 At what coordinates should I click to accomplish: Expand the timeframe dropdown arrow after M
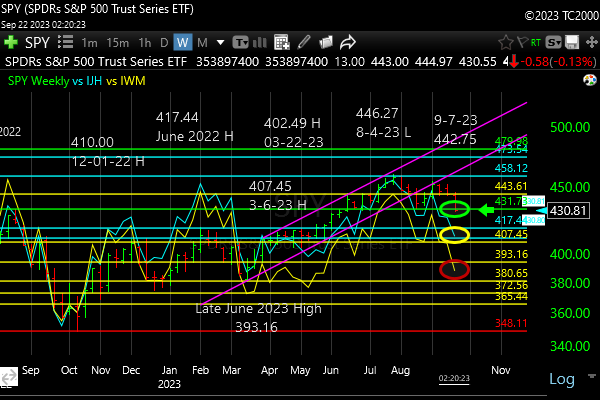(221, 43)
